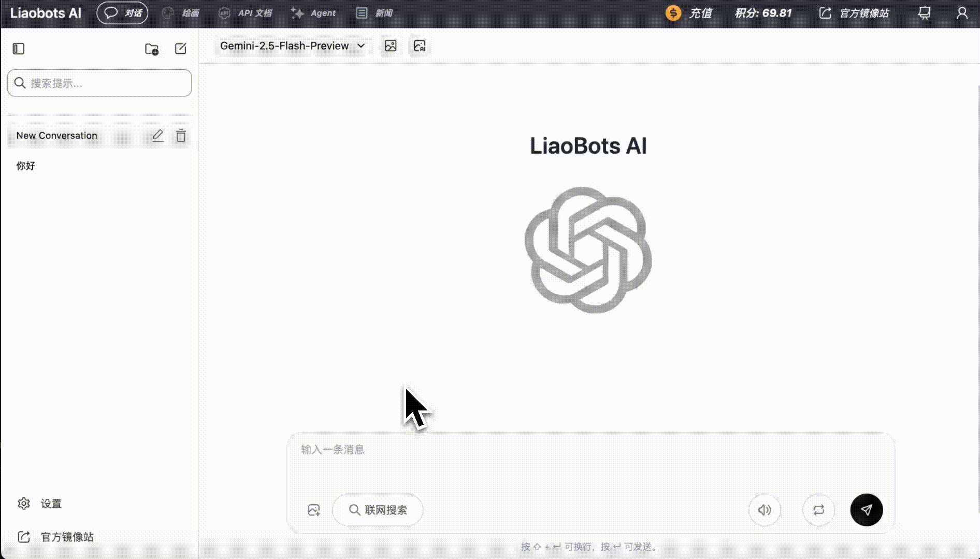Open the 充值 recharge icon
This screenshot has width=980, height=559.
[673, 13]
